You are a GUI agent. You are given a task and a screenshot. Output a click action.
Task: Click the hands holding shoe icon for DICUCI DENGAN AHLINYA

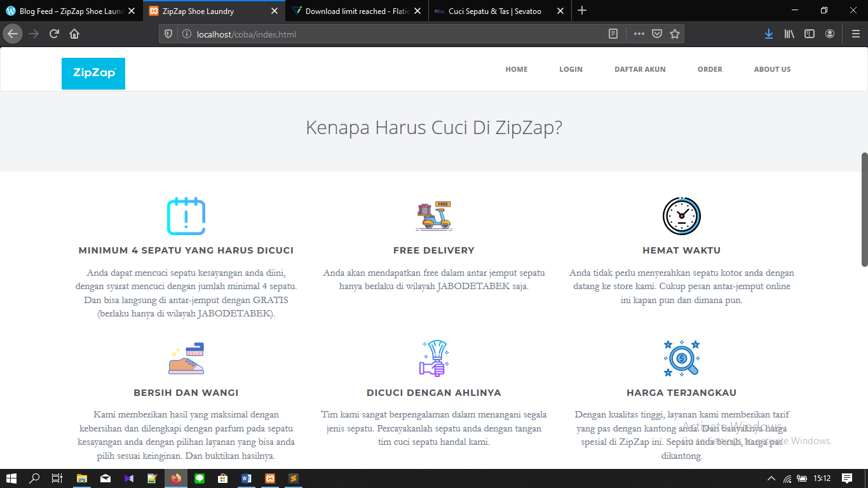click(434, 358)
